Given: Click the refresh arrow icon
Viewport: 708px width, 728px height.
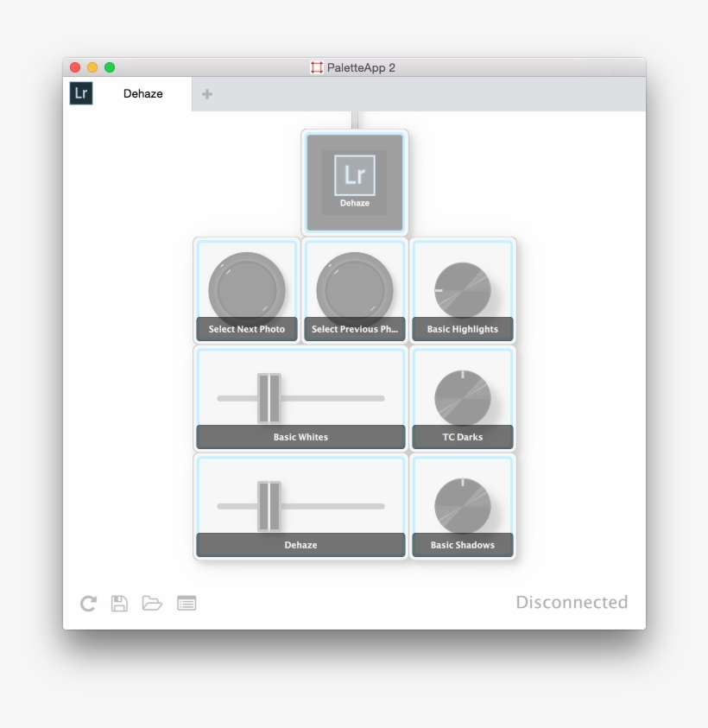Looking at the screenshot, I should (88, 603).
